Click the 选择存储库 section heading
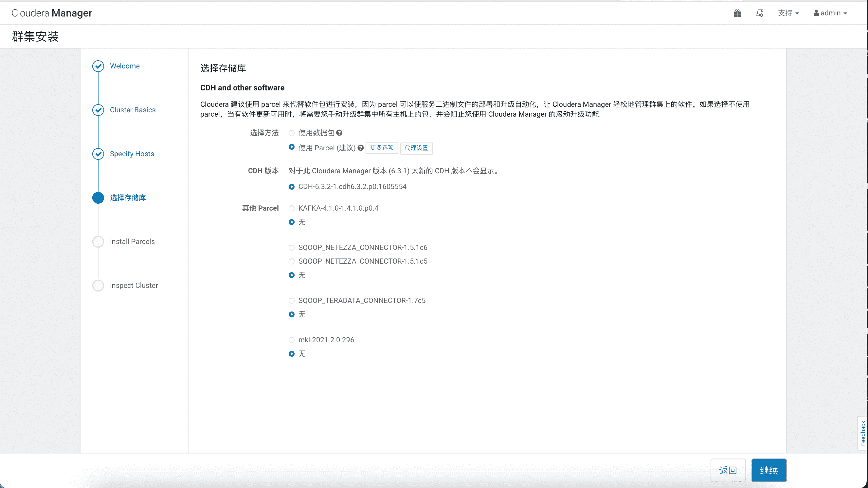Screen dimensions: 868x488 [x=223, y=68]
